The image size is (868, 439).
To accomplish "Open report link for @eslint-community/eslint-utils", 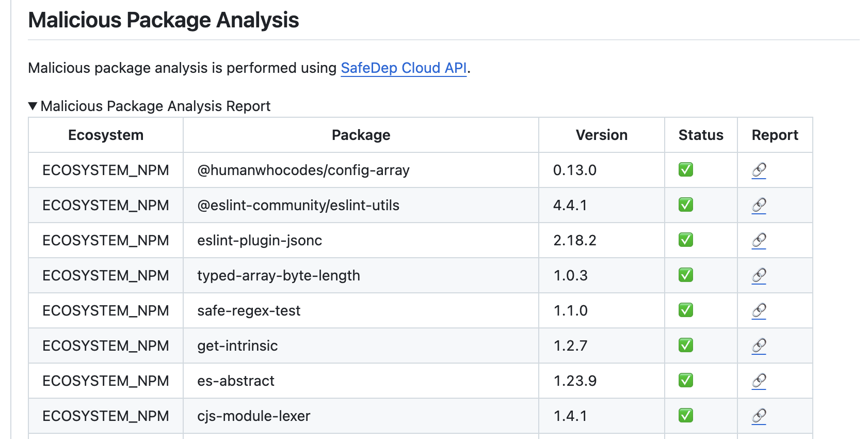I will click(x=759, y=205).
